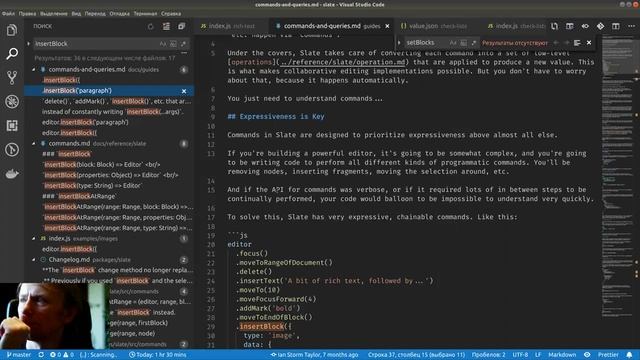Toggle match case in the editor find widget
The image size is (640, 360).
[x=453, y=42]
